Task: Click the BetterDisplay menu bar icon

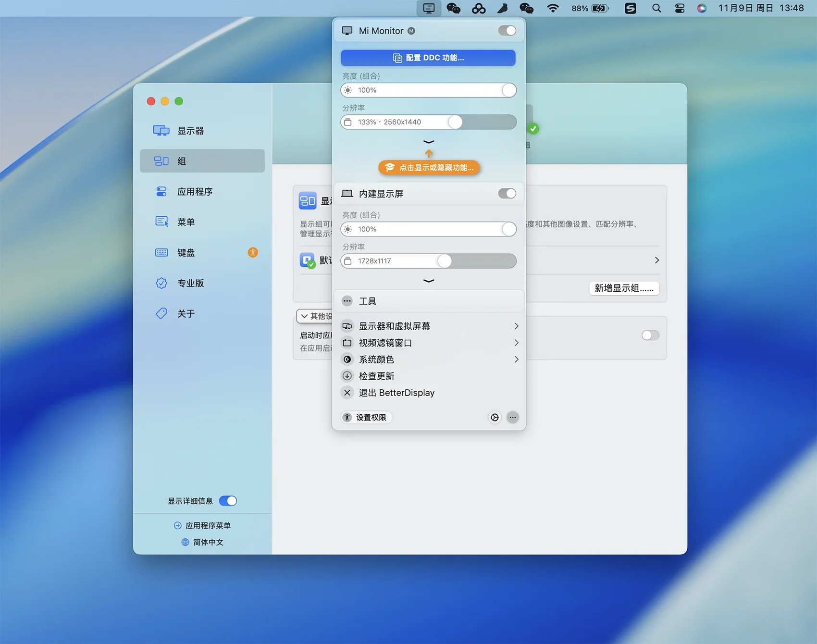Action: pyautogui.click(x=429, y=8)
